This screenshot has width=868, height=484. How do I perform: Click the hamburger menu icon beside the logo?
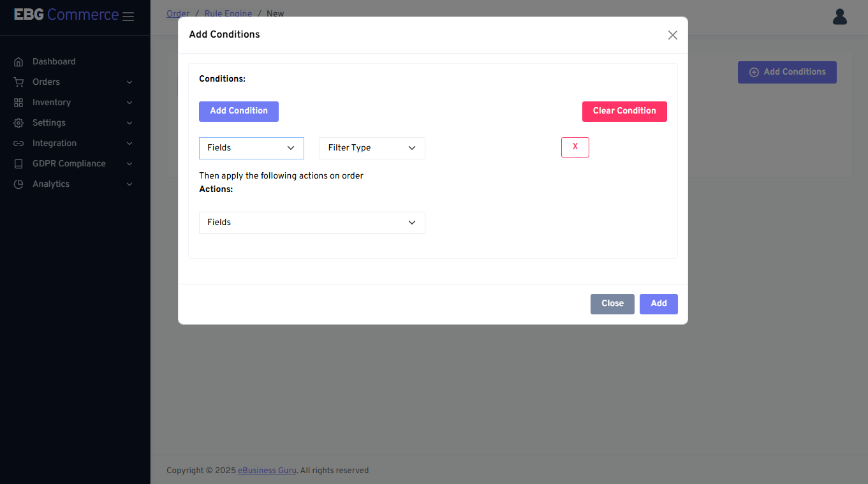pos(128,17)
